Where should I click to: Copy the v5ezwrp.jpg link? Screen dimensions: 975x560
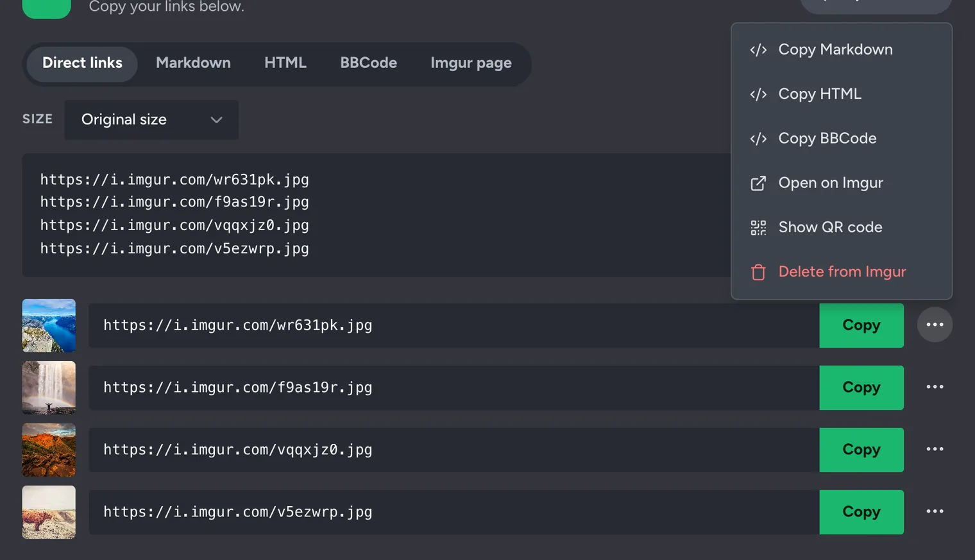click(861, 512)
